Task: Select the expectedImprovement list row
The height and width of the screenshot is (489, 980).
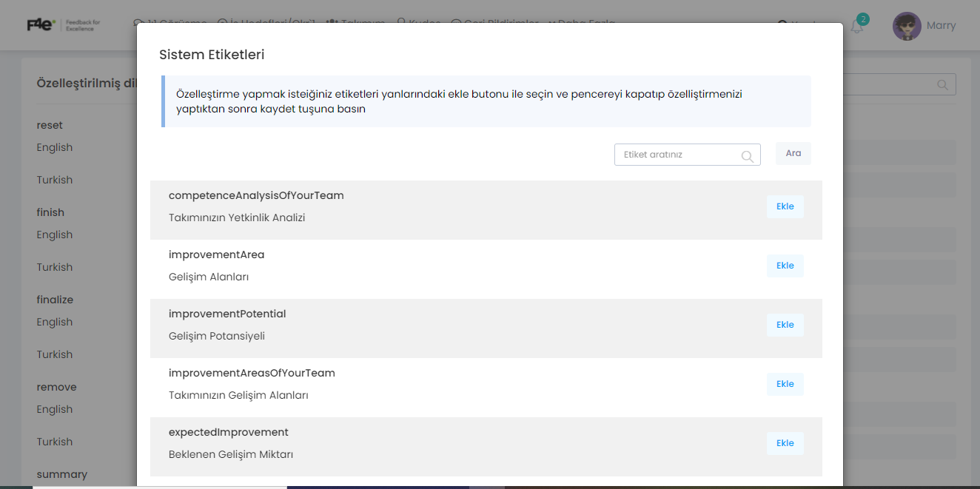Action: [x=486, y=447]
